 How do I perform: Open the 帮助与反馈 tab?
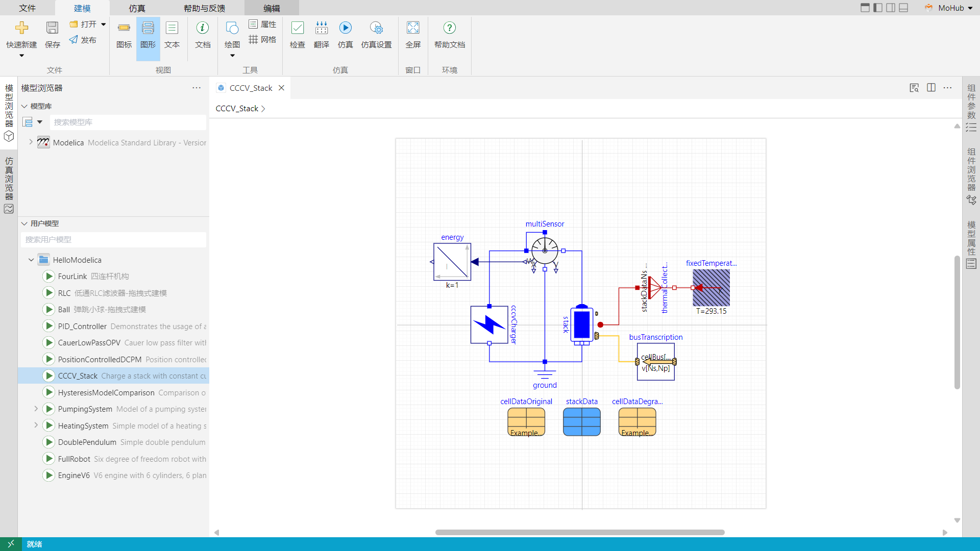click(x=205, y=8)
